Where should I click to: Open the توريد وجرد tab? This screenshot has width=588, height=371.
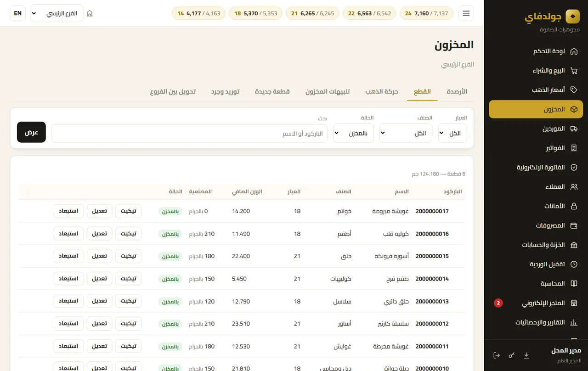226,91
